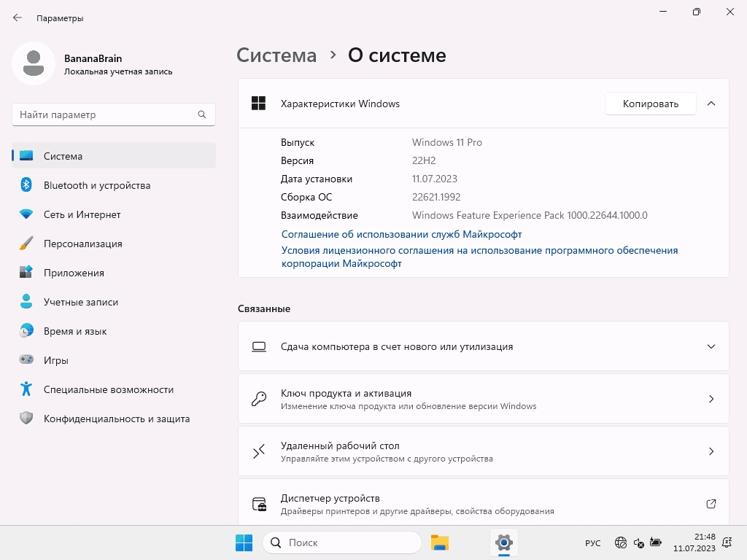Click РУС language indicator
The height and width of the screenshot is (560, 747).
tap(592, 542)
